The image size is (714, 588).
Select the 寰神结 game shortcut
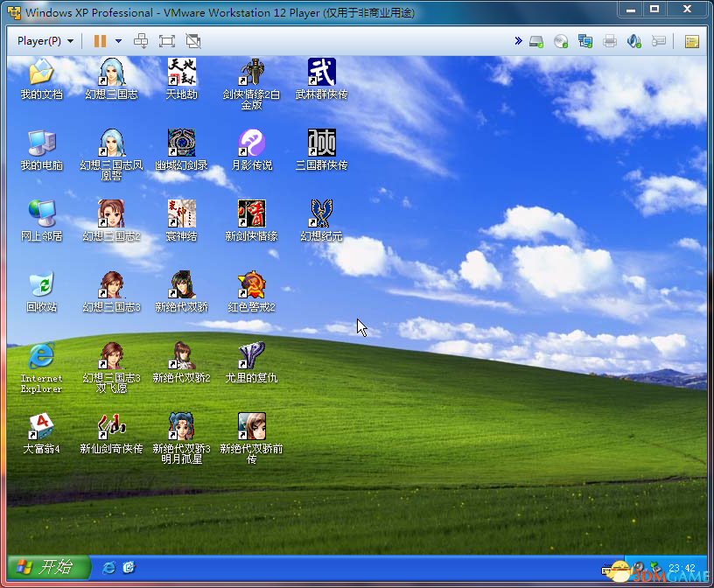click(182, 220)
